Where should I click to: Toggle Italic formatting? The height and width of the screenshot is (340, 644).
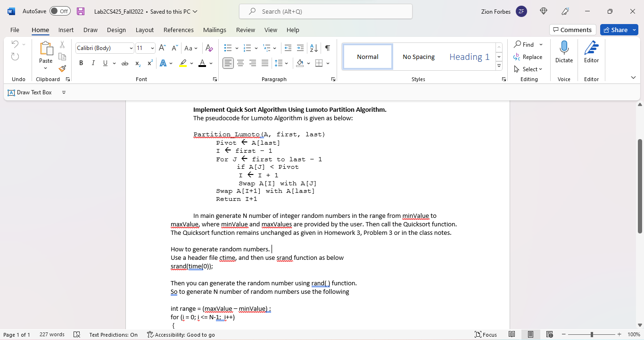(93, 63)
